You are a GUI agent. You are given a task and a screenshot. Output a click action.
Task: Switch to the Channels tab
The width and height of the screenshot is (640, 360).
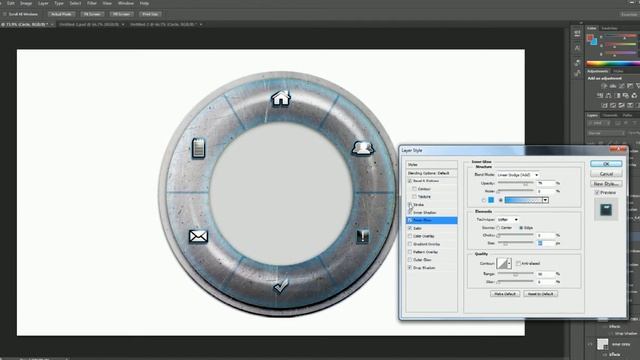click(611, 115)
